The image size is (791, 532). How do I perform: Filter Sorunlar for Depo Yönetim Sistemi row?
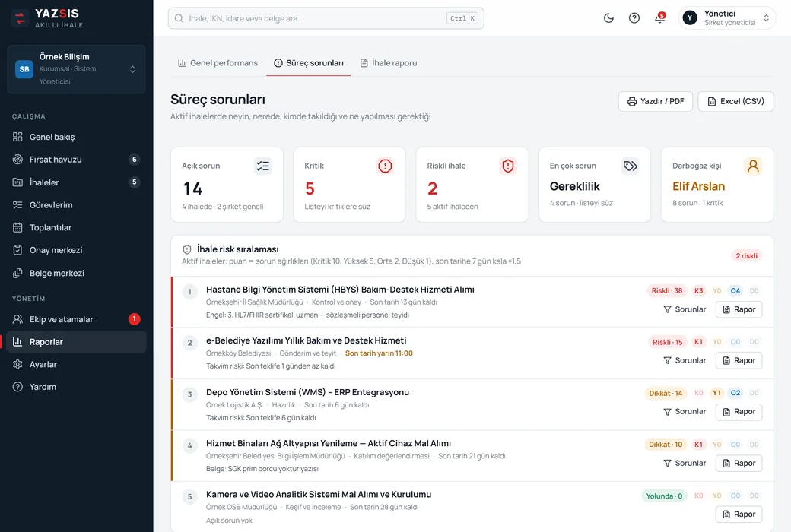click(x=685, y=411)
